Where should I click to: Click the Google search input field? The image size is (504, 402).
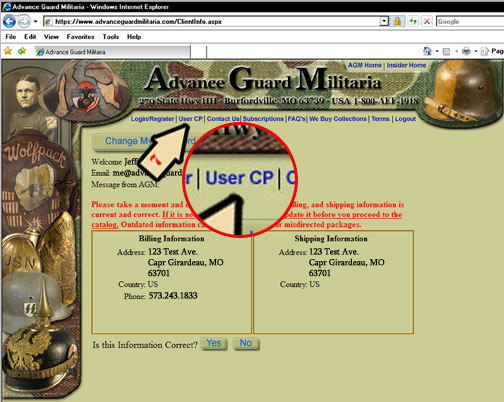click(470, 22)
